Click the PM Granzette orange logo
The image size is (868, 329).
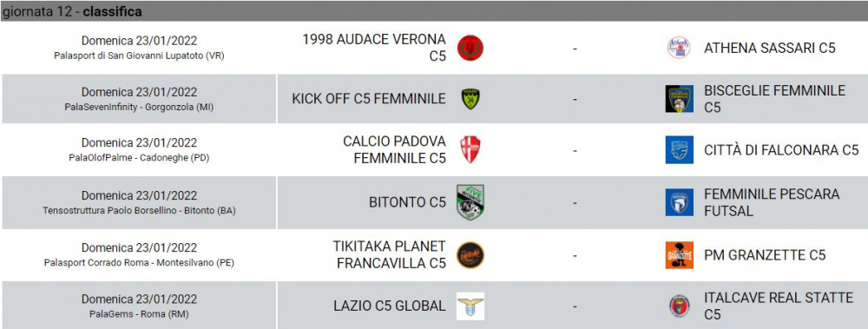680,255
